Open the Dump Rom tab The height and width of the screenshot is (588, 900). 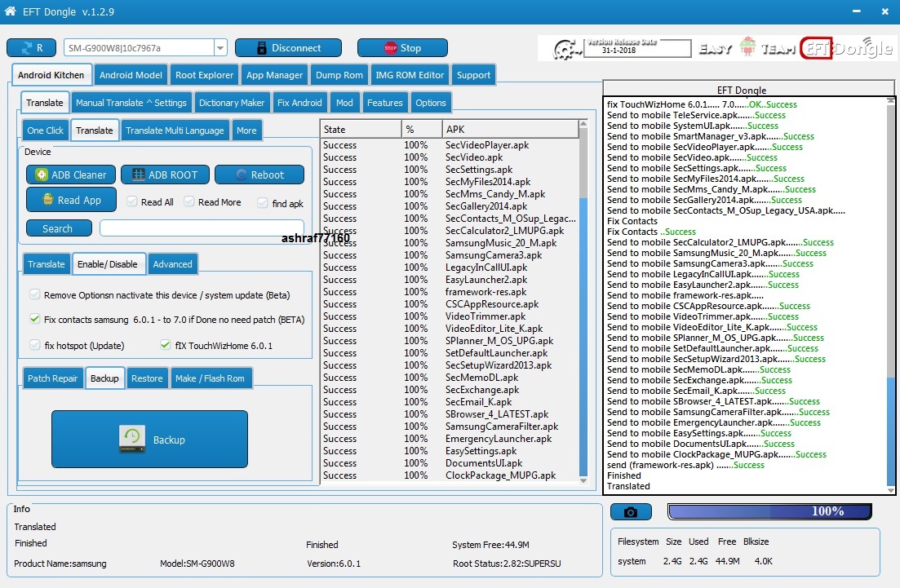[x=339, y=75]
